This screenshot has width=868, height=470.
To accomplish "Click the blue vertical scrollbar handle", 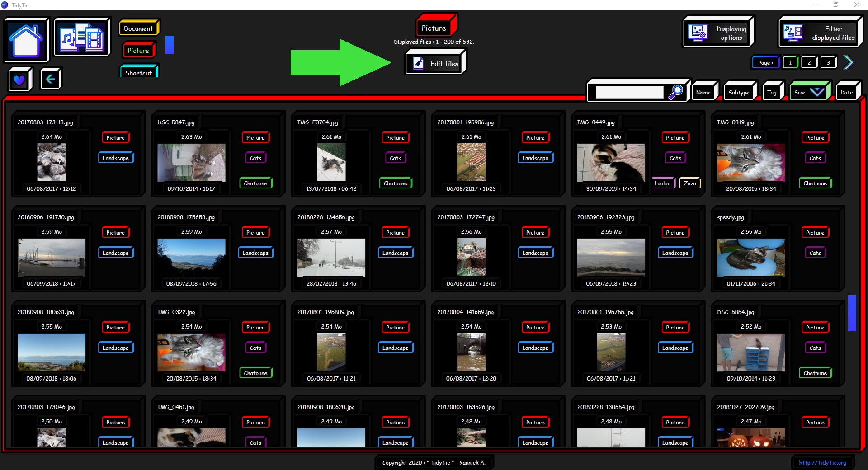I will [x=852, y=313].
